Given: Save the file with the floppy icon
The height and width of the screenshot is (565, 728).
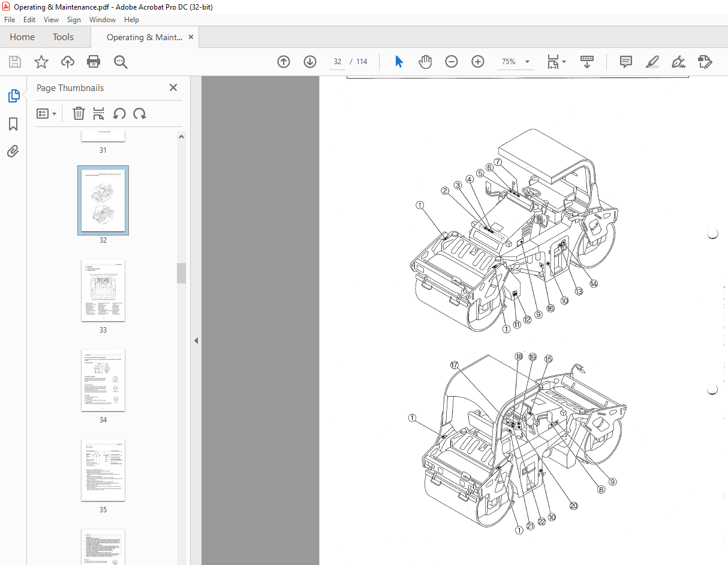Looking at the screenshot, I should click(15, 62).
